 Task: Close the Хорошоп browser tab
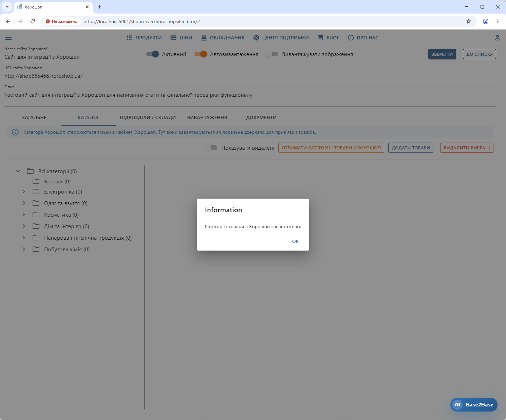(x=87, y=7)
